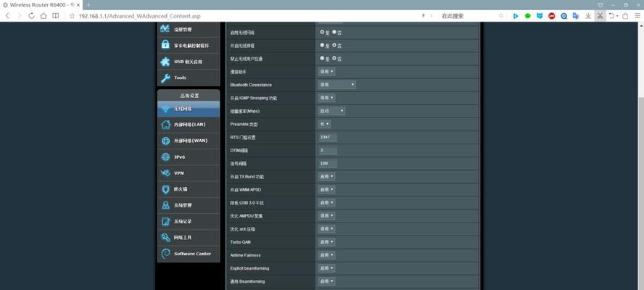Open the firewall shield icon

165,189
